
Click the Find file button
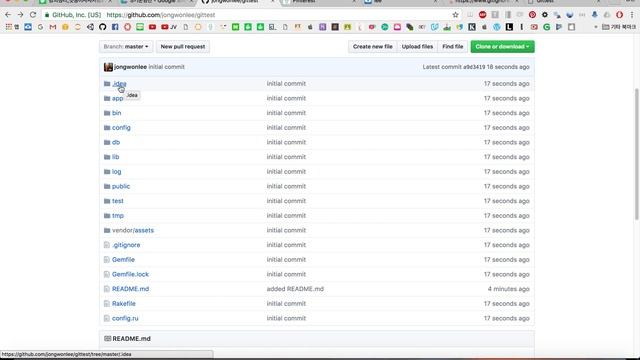(x=453, y=47)
